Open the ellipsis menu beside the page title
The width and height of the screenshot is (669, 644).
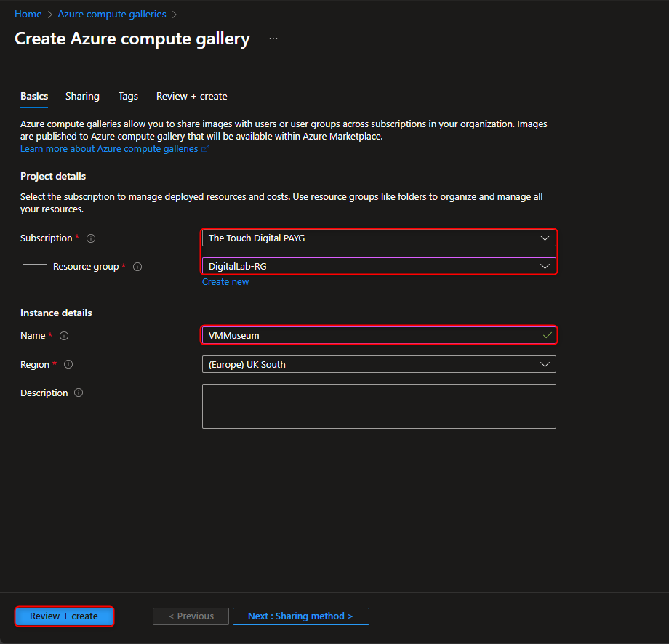tap(273, 39)
